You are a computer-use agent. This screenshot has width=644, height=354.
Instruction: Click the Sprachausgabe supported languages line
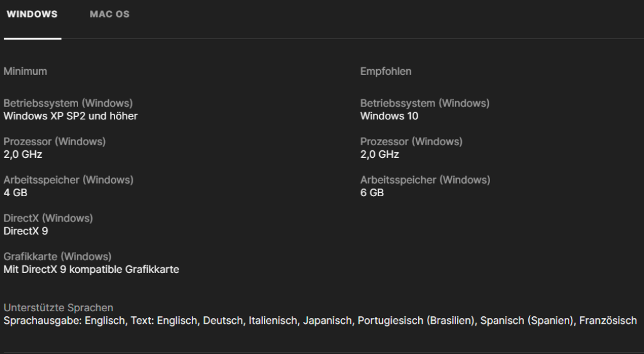point(320,321)
